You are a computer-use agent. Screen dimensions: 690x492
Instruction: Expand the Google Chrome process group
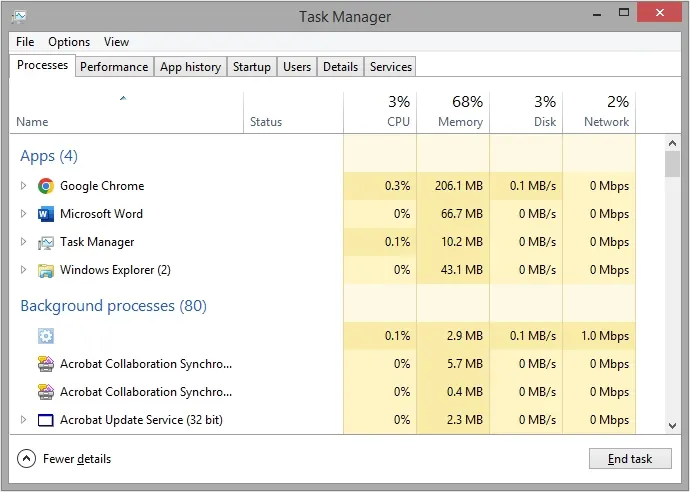point(23,186)
